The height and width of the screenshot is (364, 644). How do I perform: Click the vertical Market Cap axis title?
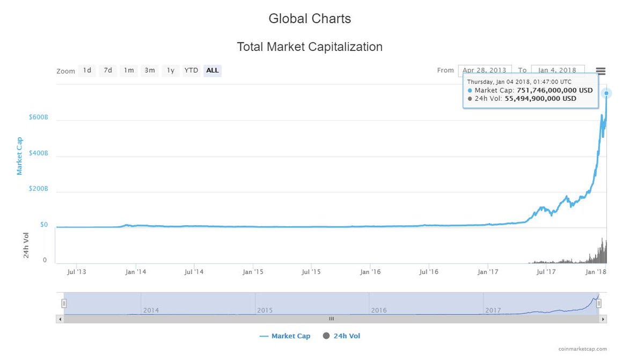tap(19, 156)
